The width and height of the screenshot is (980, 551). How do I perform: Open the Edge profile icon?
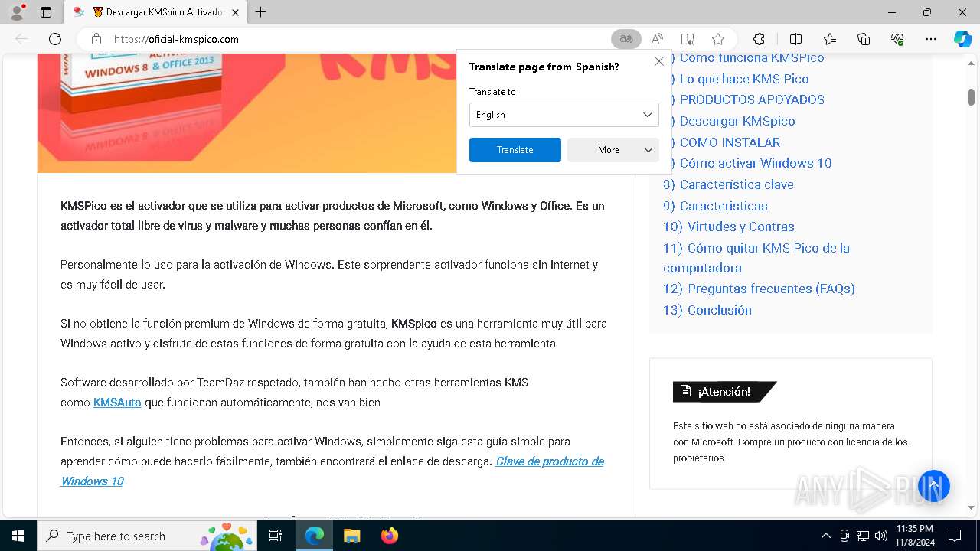(x=17, y=12)
